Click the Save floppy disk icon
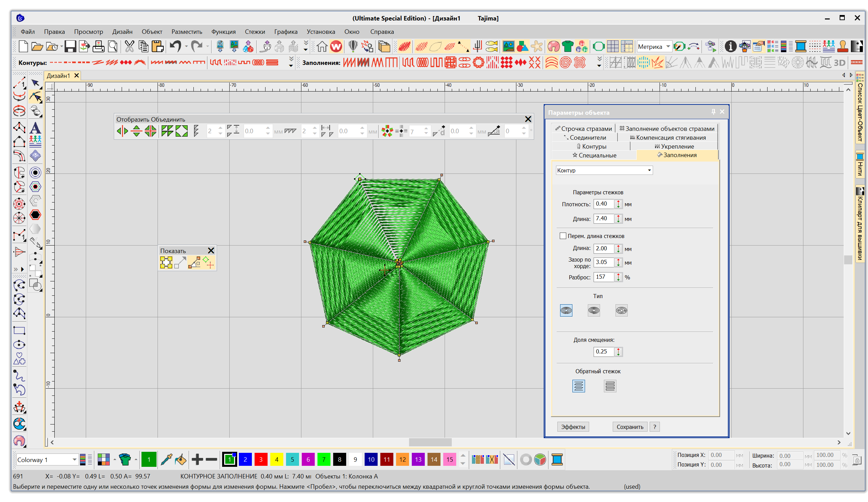868x502 pixels. tap(70, 46)
